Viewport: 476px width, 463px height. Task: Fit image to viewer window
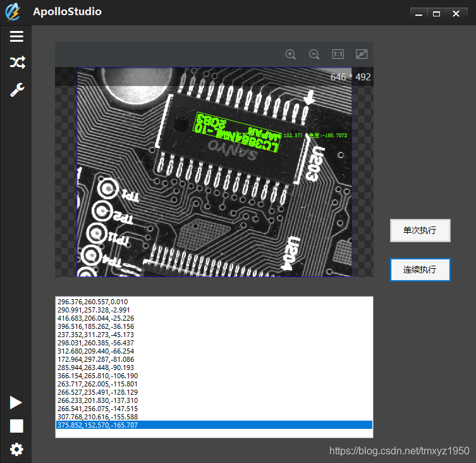point(362,54)
